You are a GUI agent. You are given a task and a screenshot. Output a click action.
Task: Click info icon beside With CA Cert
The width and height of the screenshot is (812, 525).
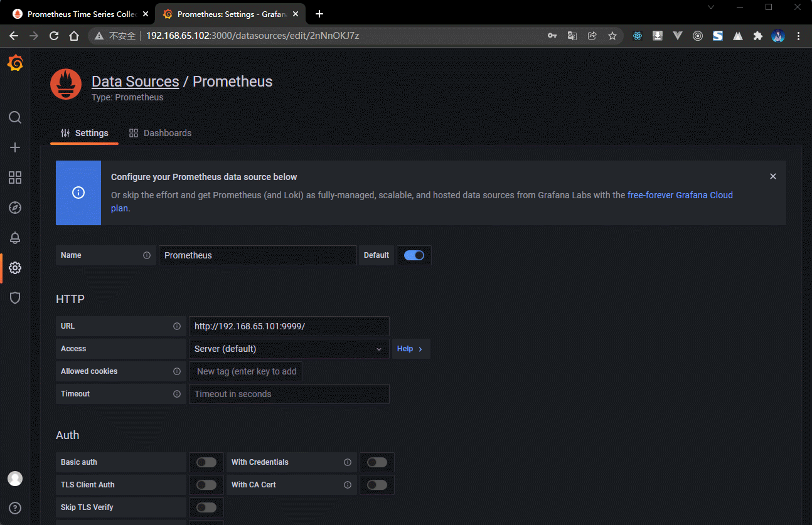(348, 485)
